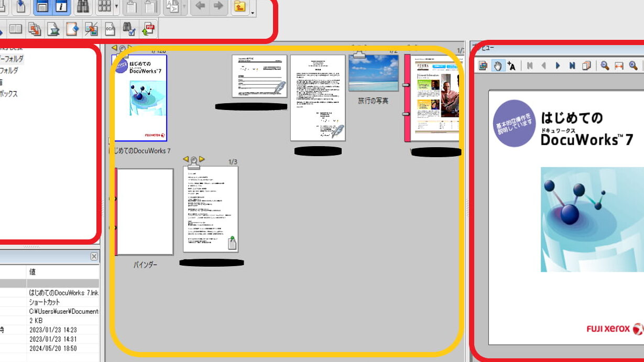The width and height of the screenshot is (644, 362).
Task: Click the rotate page icon with letter A
Action: point(172,7)
